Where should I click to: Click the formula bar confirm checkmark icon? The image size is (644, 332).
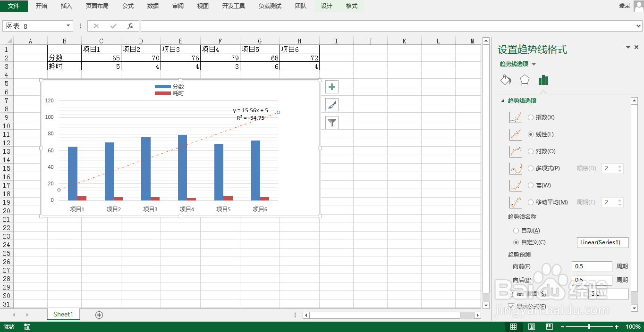113,26
